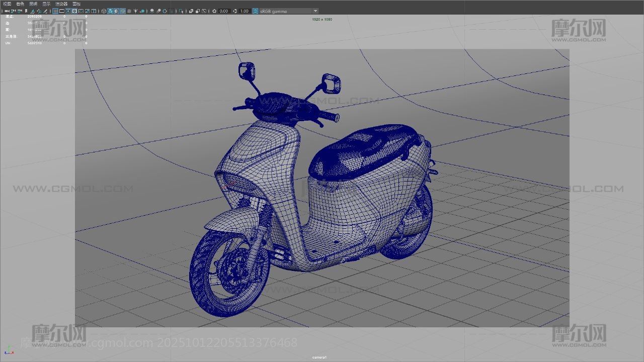The height and width of the screenshot is (362, 644).
Task: Toggle the viewport grid display
Action: click(x=56, y=11)
